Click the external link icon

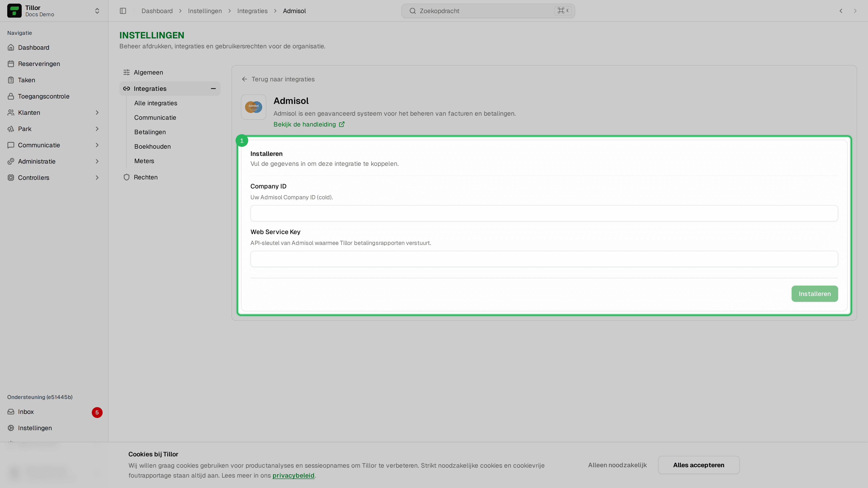pos(342,124)
